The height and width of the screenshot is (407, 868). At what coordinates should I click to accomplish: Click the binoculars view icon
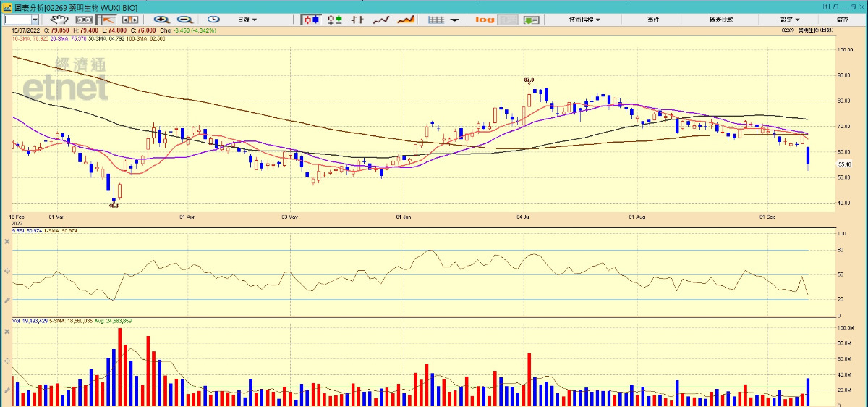click(84, 20)
